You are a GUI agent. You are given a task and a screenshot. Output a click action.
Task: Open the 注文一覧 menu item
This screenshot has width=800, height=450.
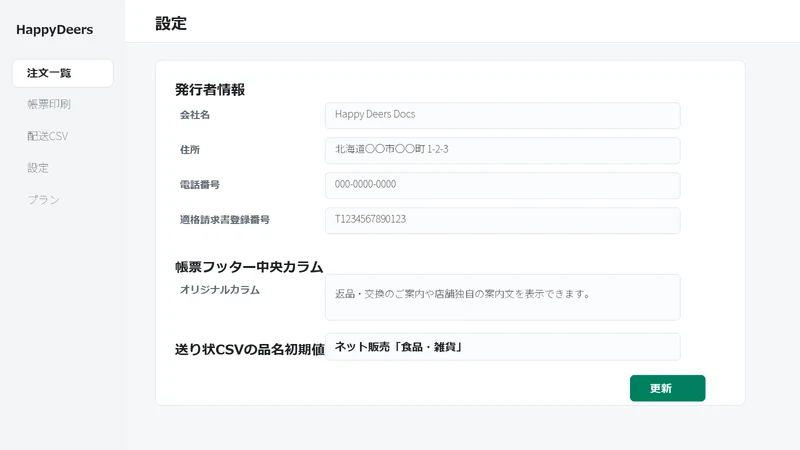point(63,73)
